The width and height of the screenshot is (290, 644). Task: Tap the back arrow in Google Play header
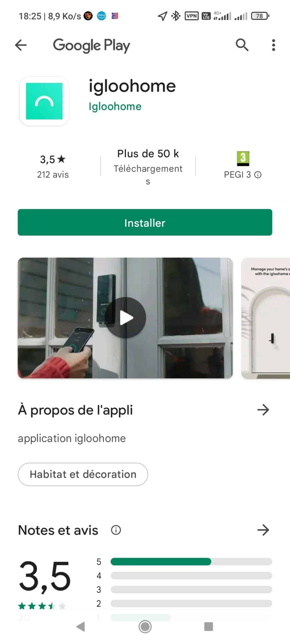click(x=21, y=45)
